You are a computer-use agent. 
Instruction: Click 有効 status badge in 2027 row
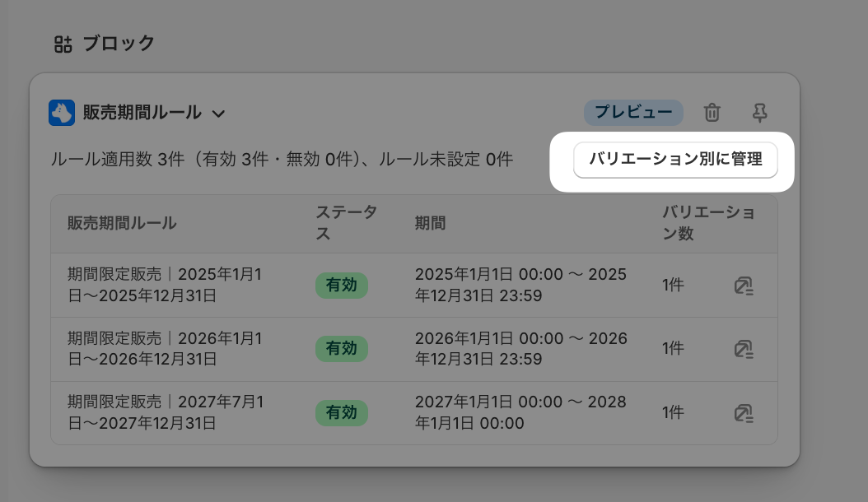point(342,413)
